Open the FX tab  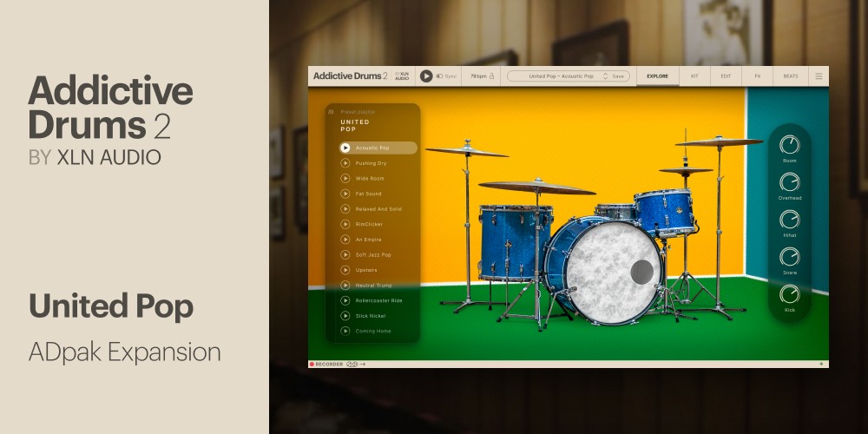(x=757, y=76)
